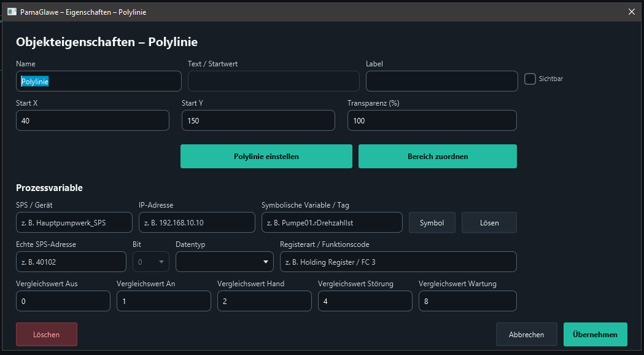
Task: Click the IP-Adresse input field
Action: (x=196, y=223)
